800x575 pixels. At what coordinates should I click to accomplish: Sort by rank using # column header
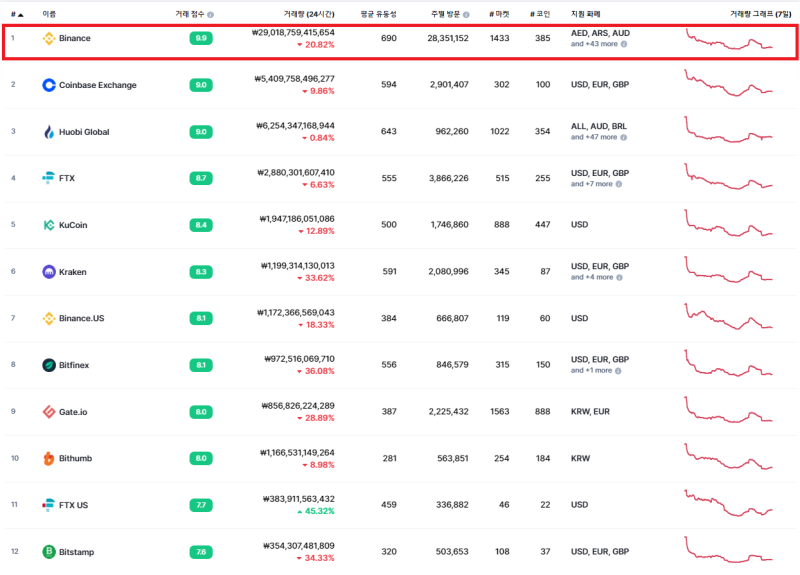[17, 14]
